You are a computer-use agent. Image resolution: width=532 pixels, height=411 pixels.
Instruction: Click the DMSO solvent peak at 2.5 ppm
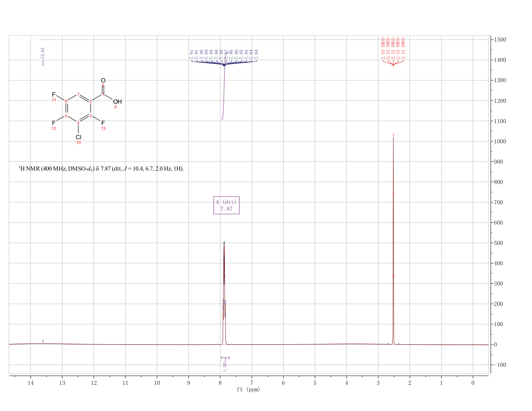[393, 242]
